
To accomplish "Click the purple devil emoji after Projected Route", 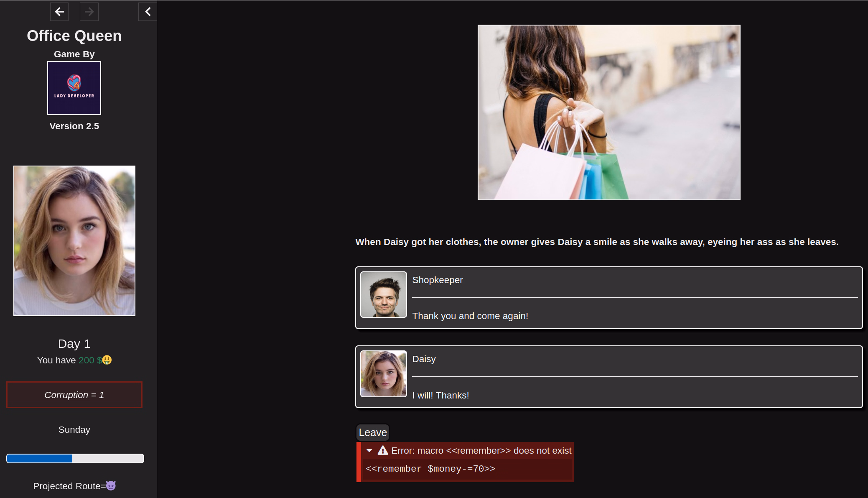I will (x=111, y=486).
